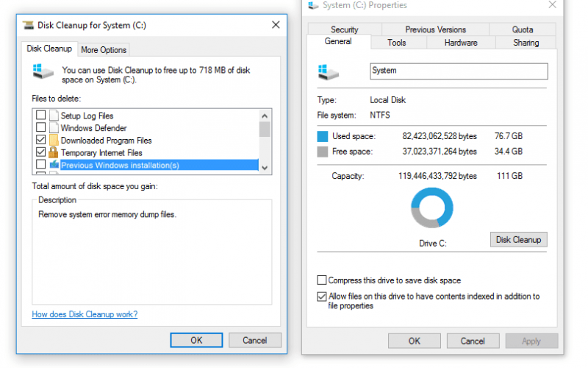Click the Setup Log Files file icon

(54, 116)
